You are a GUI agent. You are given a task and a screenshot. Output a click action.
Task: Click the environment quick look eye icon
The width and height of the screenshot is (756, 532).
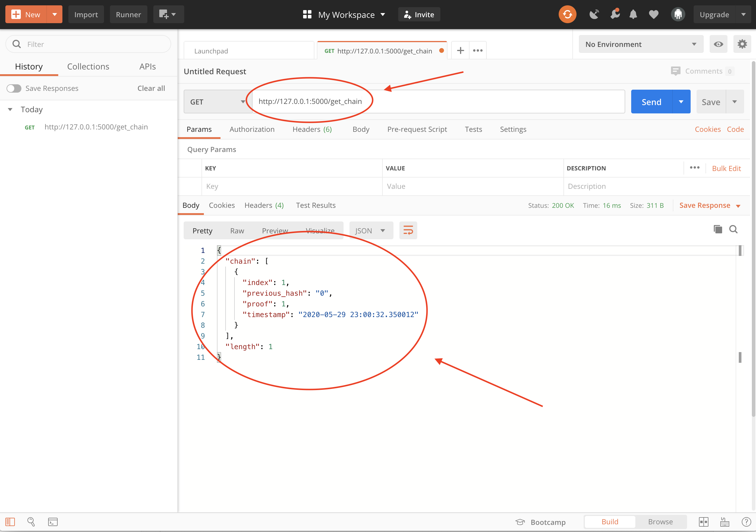(x=719, y=44)
